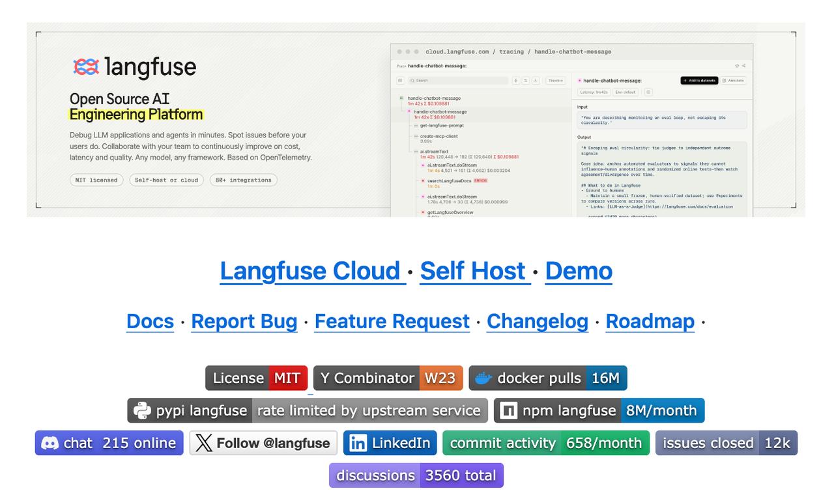This screenshot has height=504, width=834.
Task: Follow @langfuse on X badge
Action: (x=264, y=443)
